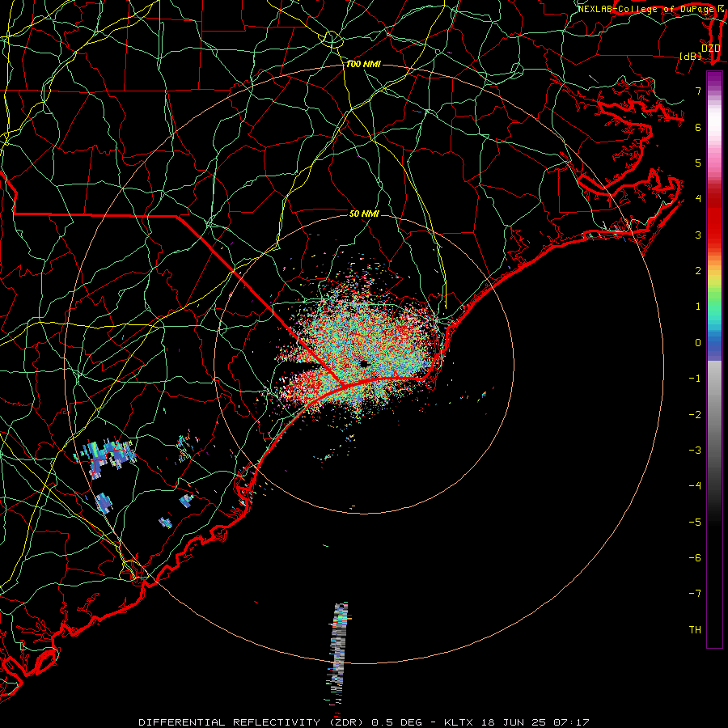Image resolution: width=728 pixels, height=728 pixels.
Task: Click the 100 NMI range ring label
Action: [363, 64]
